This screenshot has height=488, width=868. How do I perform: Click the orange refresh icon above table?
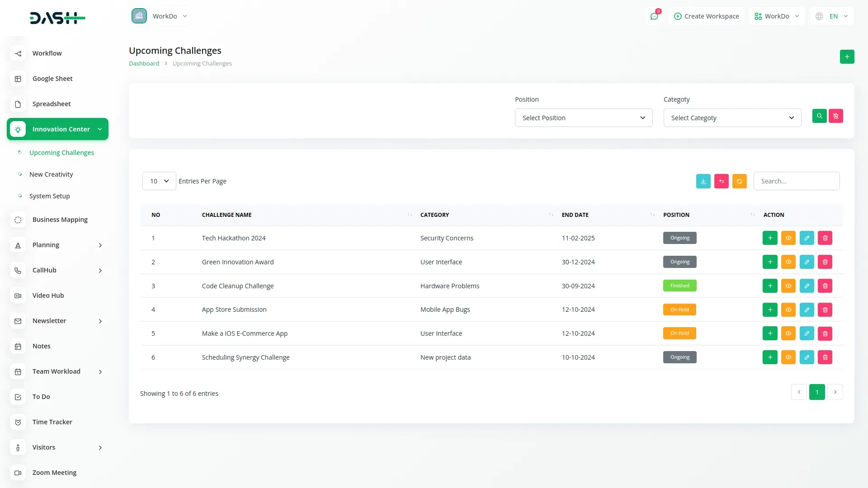pyautogui.click(x=739, y=181)
